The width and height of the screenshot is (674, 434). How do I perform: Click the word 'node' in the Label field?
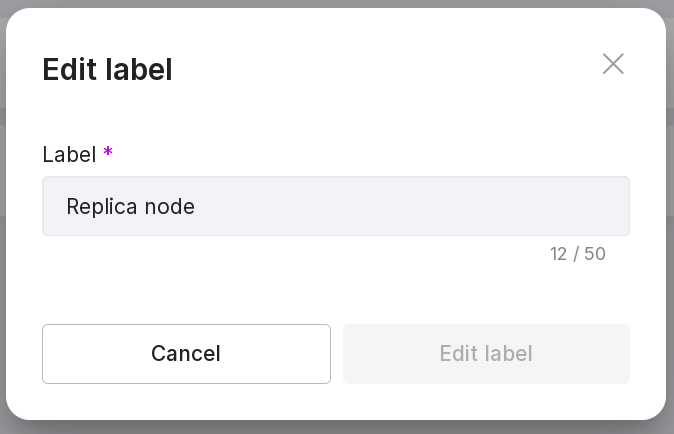click(169, 207)
